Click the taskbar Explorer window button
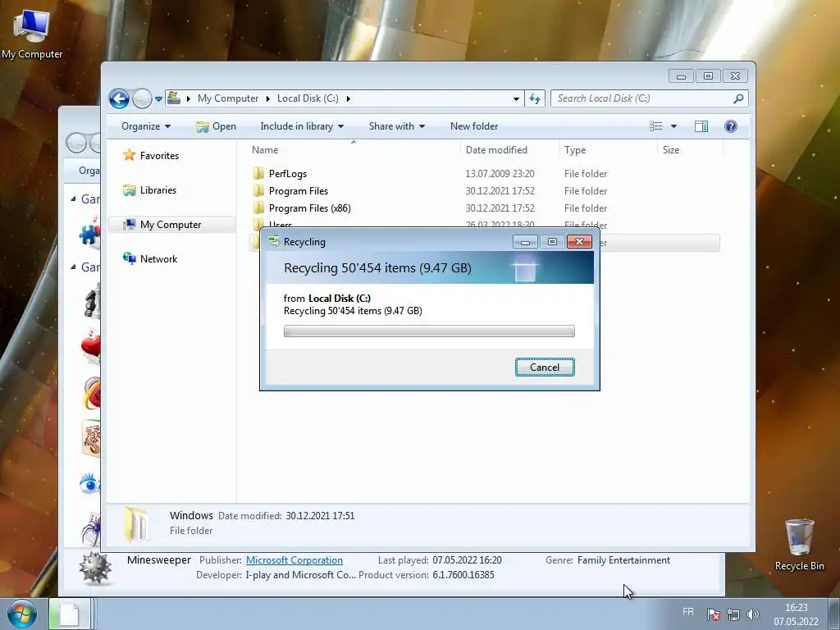The width and height of the screenshot is (840, 630). [x=69, y=614]
